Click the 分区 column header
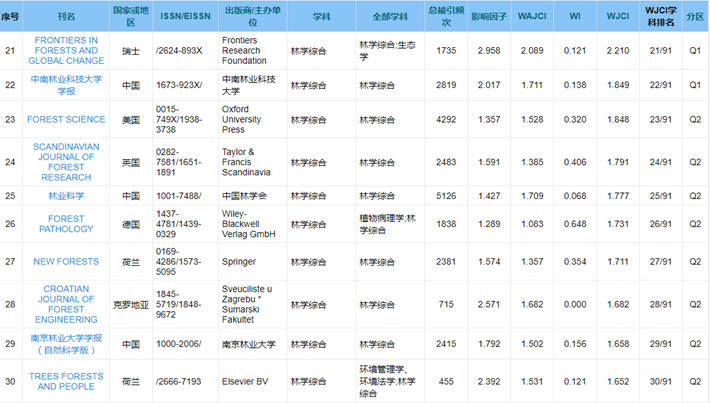 click(695, 16)
